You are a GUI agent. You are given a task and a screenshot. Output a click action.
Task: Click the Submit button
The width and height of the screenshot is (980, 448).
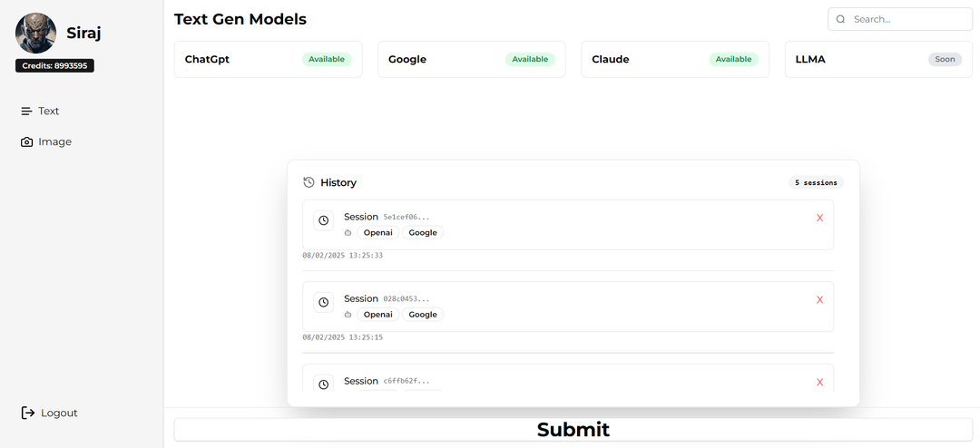(x=573, y=430)
